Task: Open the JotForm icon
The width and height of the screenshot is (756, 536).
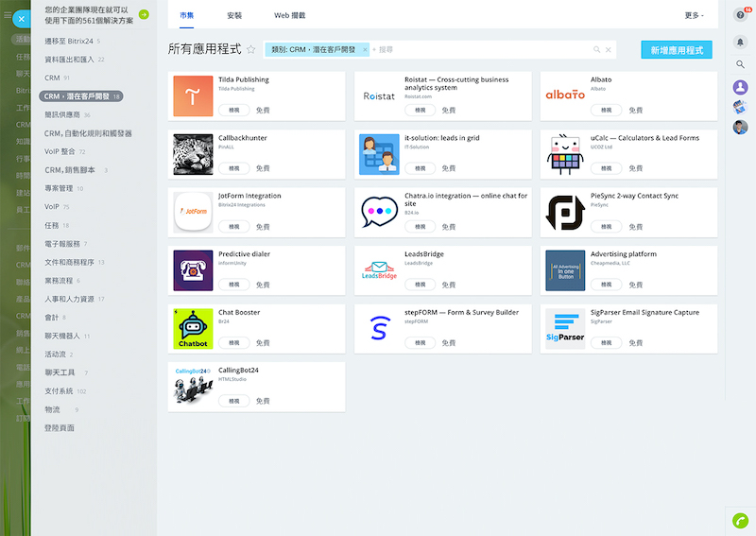Action: coord(193,213)
